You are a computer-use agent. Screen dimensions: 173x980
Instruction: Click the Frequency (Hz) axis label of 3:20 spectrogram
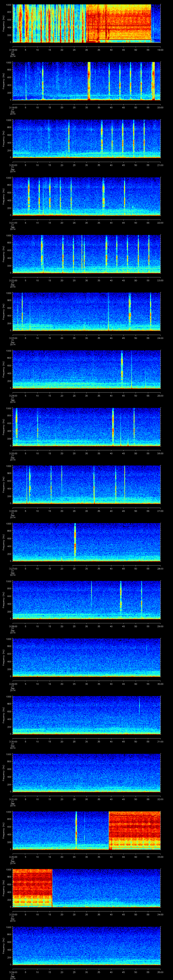click(3, 139)
